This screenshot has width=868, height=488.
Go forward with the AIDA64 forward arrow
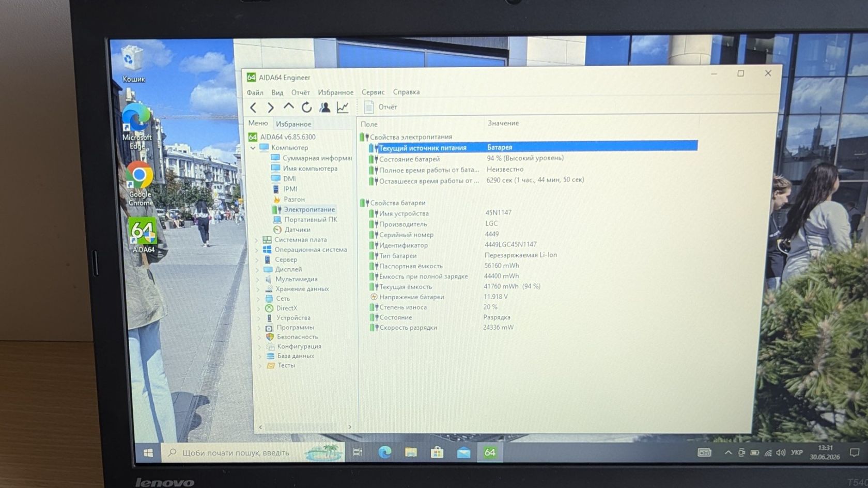click(271, 108)
